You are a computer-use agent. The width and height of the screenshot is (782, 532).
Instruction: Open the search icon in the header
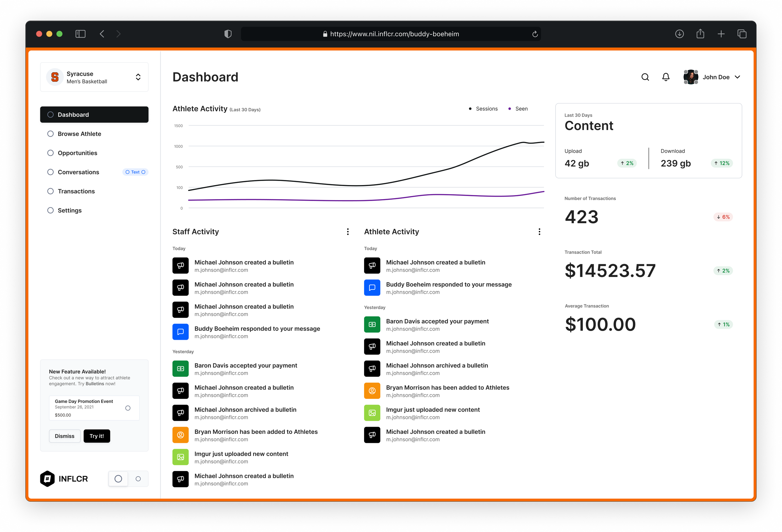[645, 77]
